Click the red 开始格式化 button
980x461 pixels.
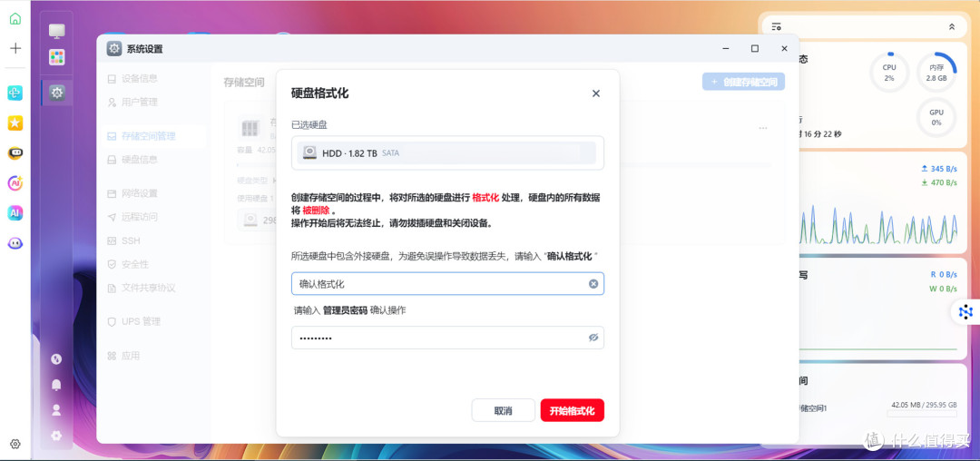[572, 410]
